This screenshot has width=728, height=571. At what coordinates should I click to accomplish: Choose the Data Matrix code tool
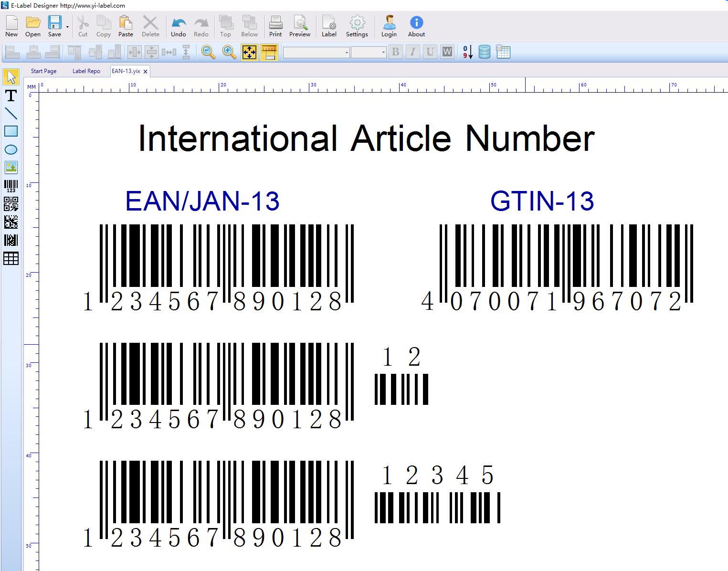click(x=11, y=222)
